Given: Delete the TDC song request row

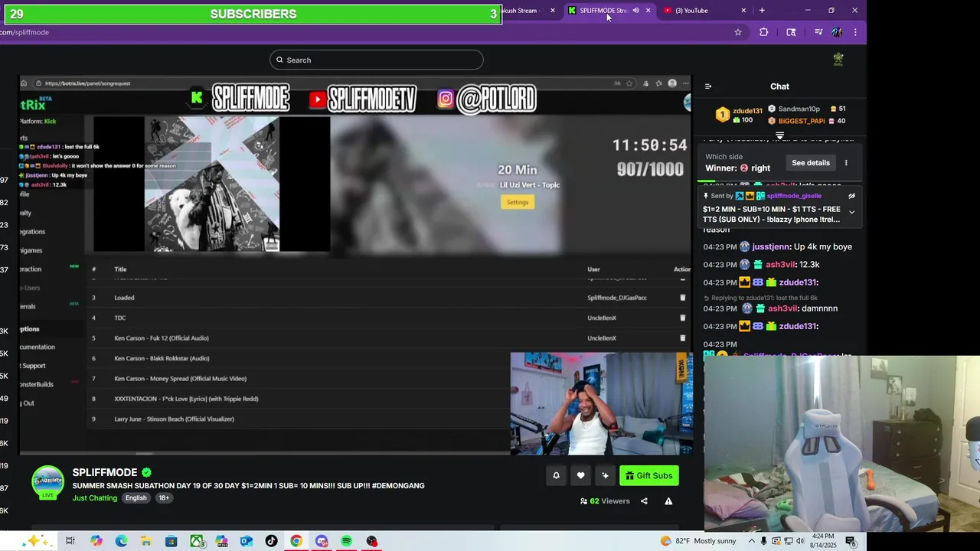Looking at the screenshot, I should point(683,318).
